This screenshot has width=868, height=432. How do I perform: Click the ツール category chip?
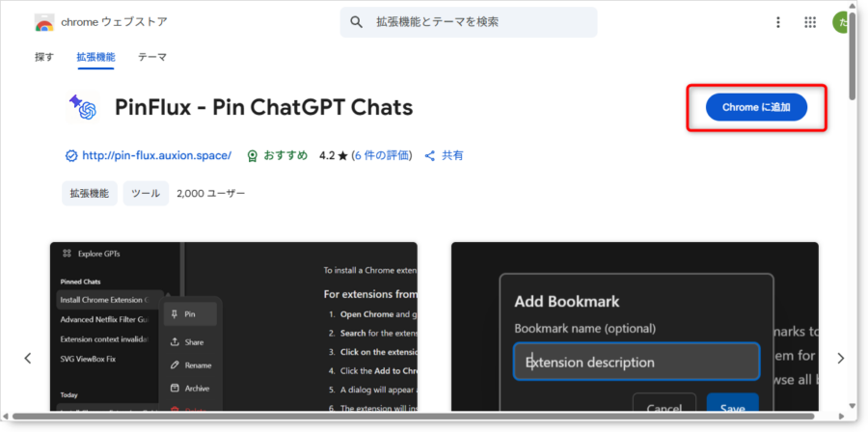point(146,193)
